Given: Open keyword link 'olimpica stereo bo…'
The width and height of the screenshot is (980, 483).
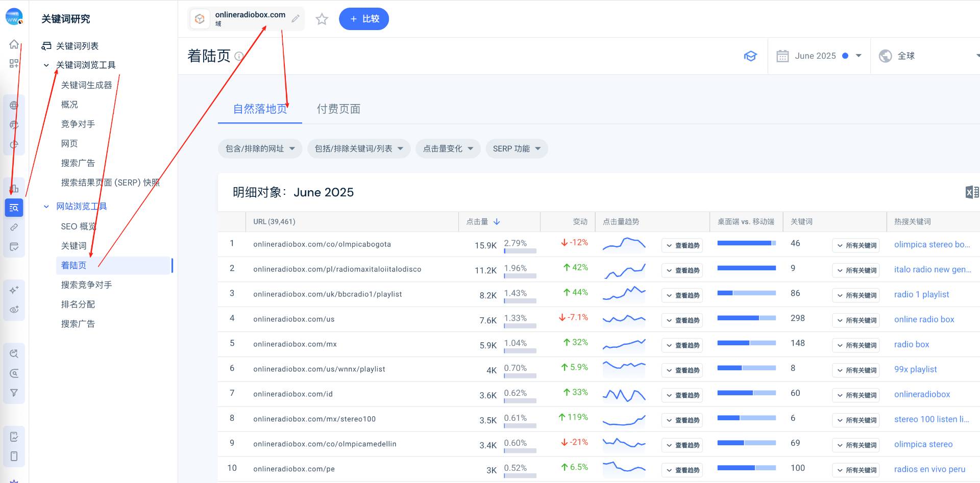Looking at the screenshot, I should coord(933,244).
